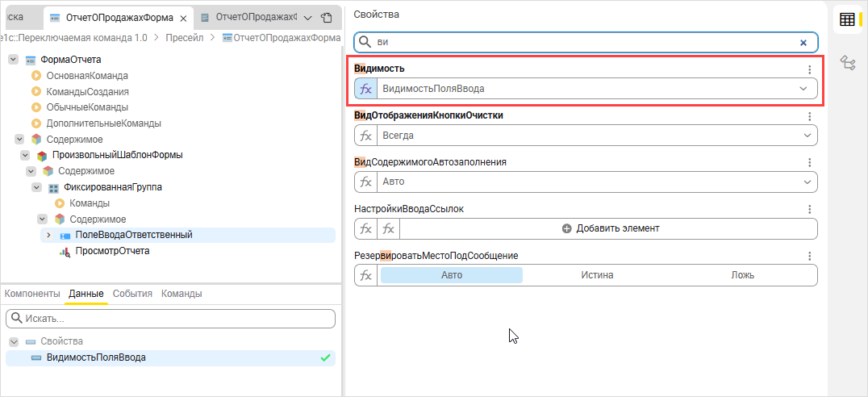Switch to the События tab
Screen dimensions: 868x397
(132, 294)
